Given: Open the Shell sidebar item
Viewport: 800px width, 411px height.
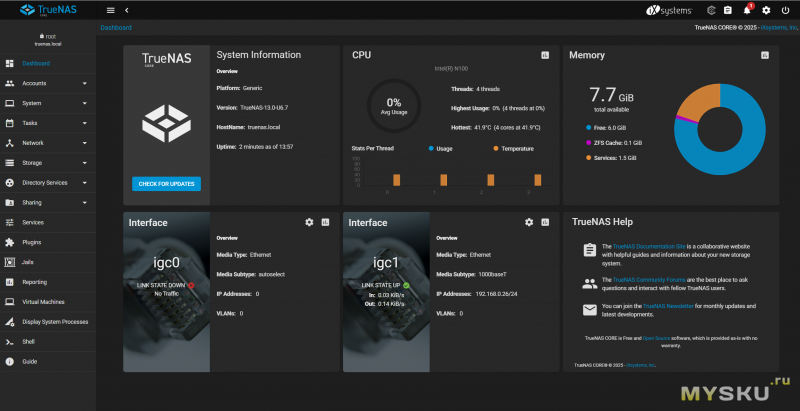Looking at the screenshot, I should point(48,342).
